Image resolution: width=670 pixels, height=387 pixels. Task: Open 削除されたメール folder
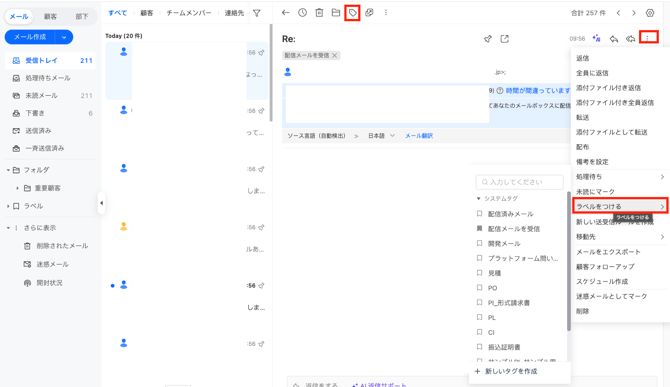click(56, 246)
